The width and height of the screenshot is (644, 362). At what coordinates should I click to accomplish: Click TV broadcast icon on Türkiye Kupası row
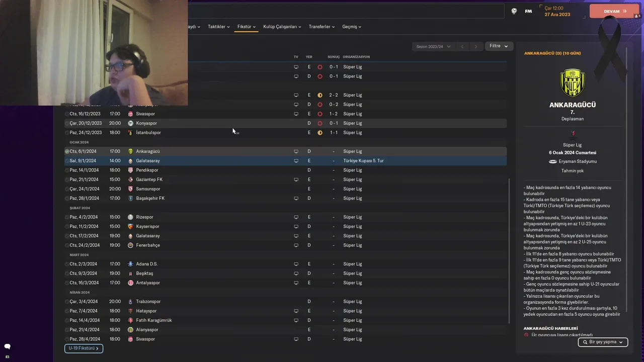[x=296, y=161]
